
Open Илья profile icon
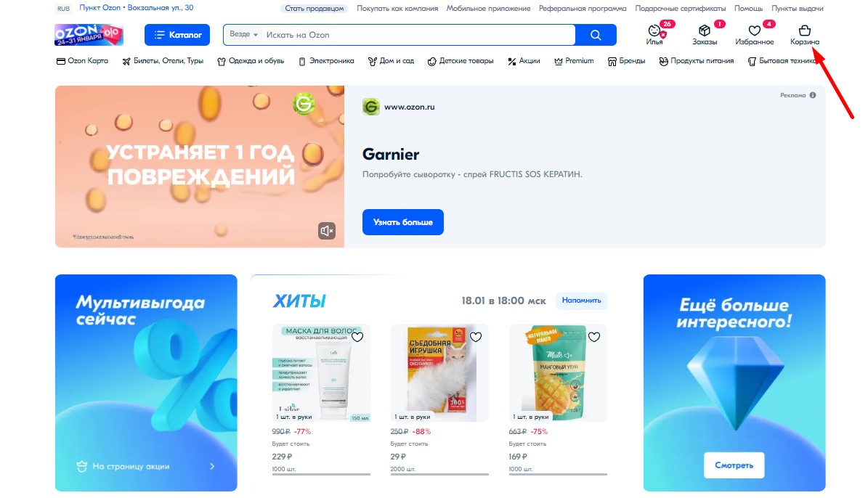tap(654, 30)
